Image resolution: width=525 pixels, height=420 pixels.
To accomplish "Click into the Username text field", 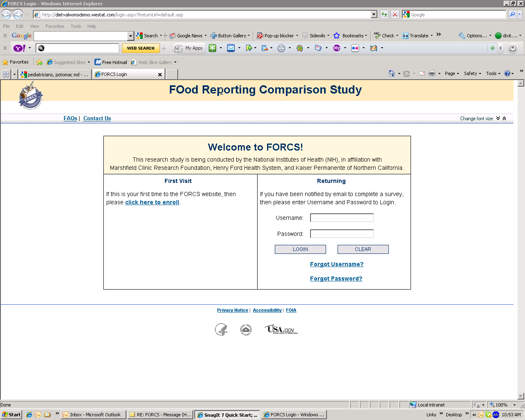I will 342,218.
